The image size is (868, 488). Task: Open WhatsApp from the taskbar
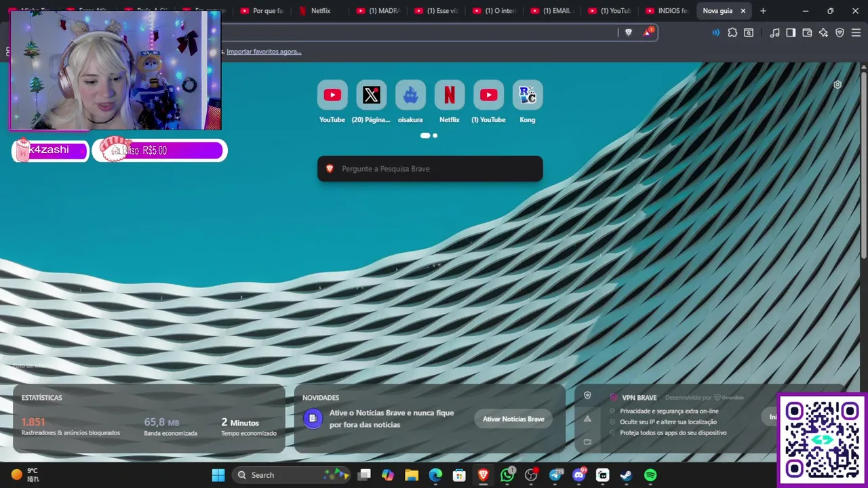click(x=507, y=475)
